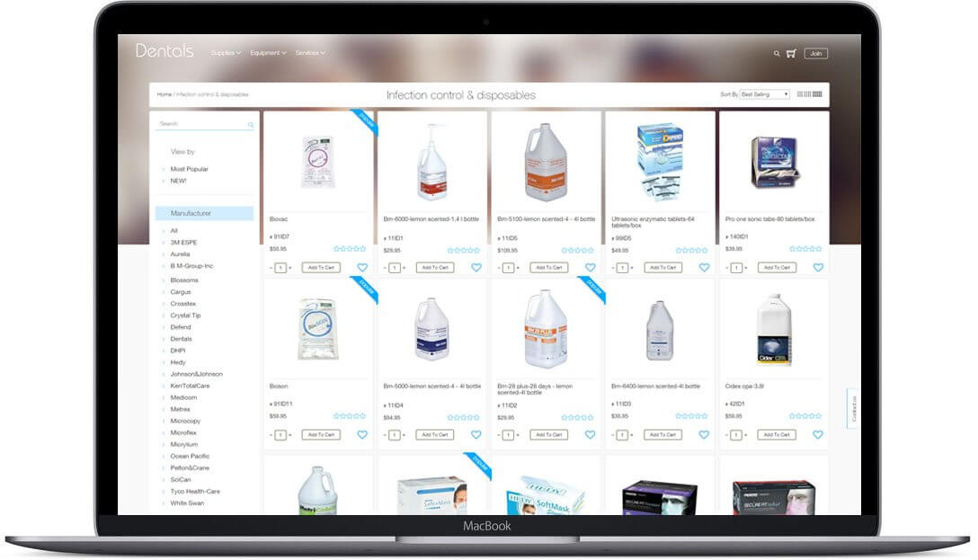Open the Biovac product image
Image resolution: width=978 pixels, height=560 pixels.
318,162
